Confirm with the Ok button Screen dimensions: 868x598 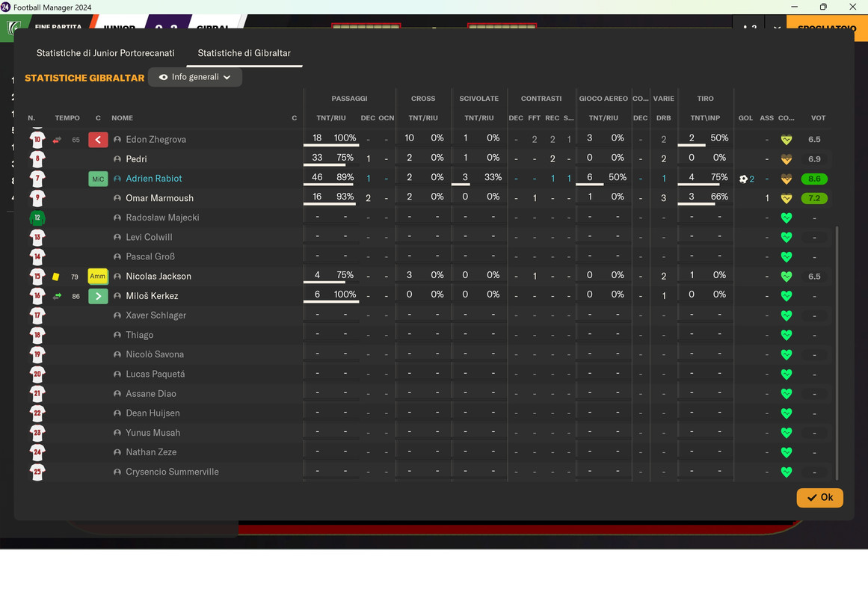point(820,497)
